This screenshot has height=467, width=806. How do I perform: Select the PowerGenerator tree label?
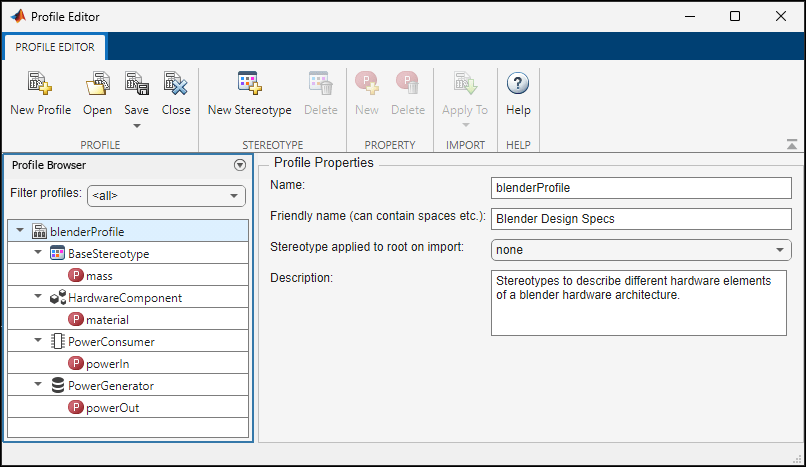click(x=111, y=386)
